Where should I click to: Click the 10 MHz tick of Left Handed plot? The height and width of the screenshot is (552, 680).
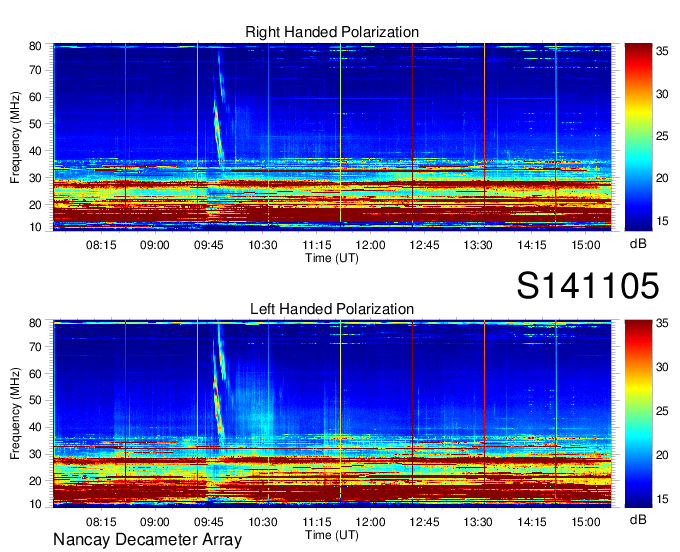pos(35,504)
